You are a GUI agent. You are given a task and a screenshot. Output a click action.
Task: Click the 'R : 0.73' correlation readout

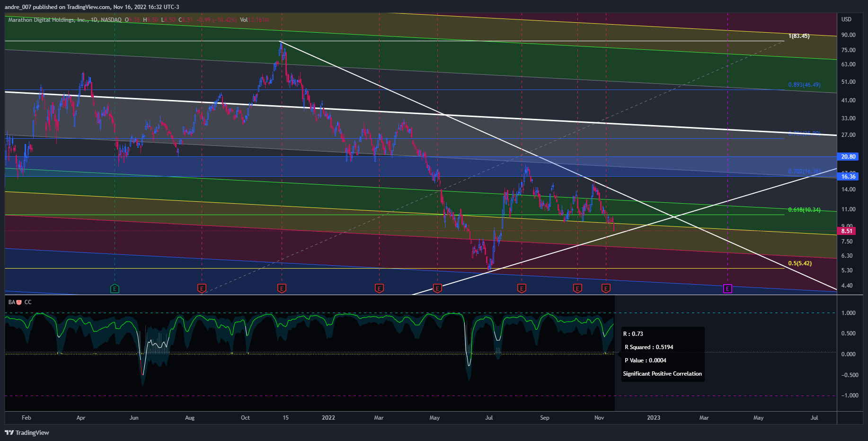[x=633, y=334]
